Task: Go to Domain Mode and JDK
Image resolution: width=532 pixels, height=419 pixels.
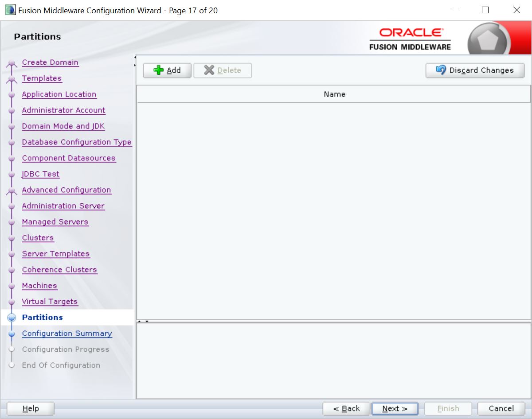Action: (63, 126)
